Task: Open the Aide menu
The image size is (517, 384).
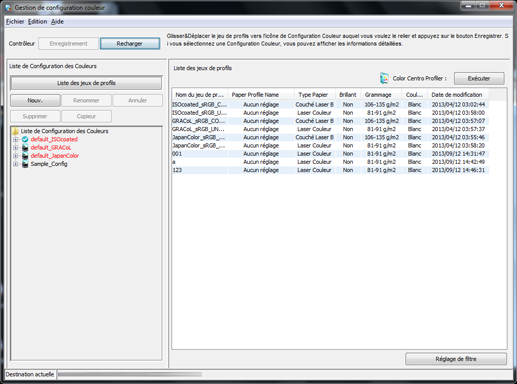Action: (57, 22)
